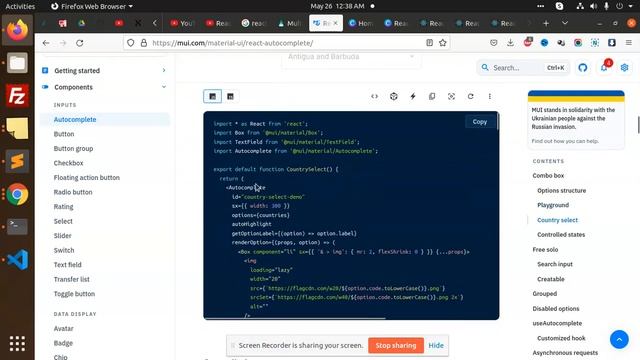Open the Toggle button docs page
Image resolution: width=640 pixels, height=360 pixels.
pos(74,294)
